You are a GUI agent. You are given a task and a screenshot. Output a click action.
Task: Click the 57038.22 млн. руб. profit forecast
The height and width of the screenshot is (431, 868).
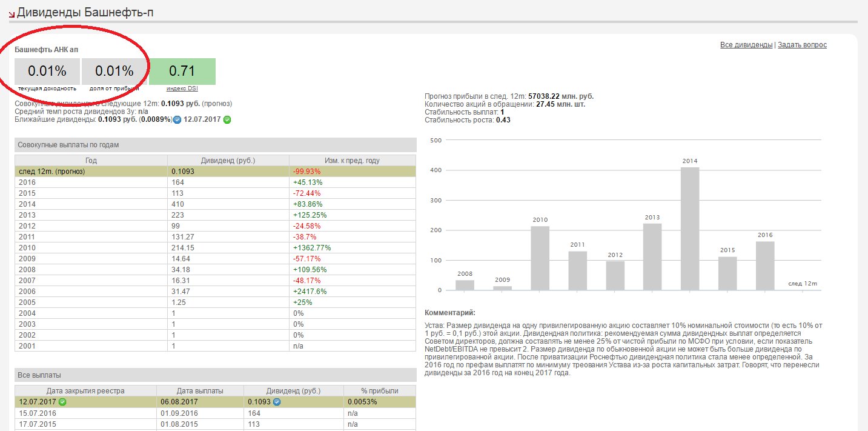[561, 96]
